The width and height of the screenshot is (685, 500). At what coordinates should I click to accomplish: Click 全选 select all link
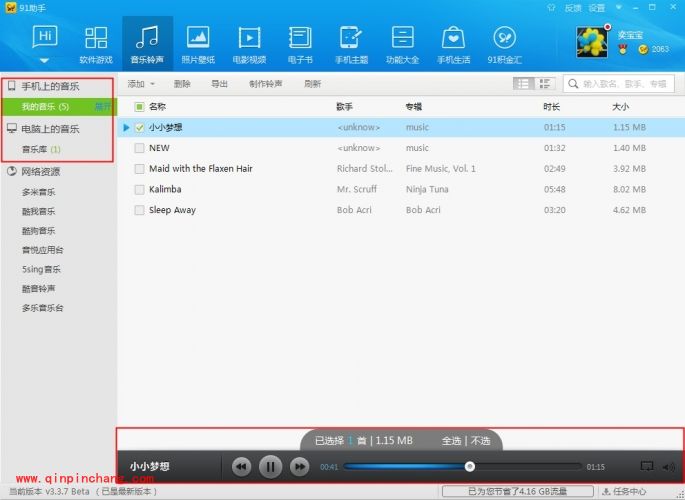click(x=451, y=441)
